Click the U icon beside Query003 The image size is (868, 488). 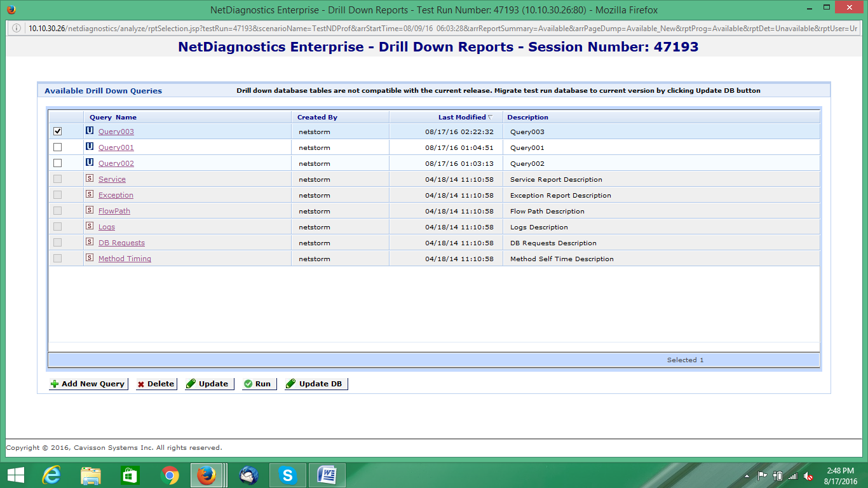pos(90,131)
